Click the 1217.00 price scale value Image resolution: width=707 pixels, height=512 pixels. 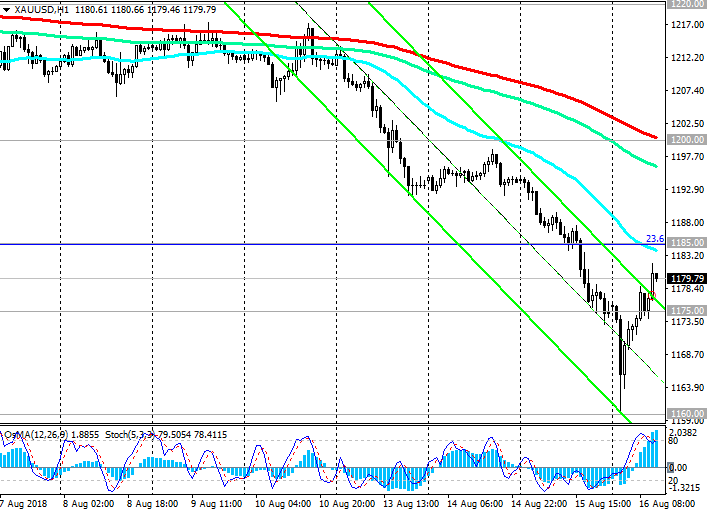(687, 25)
